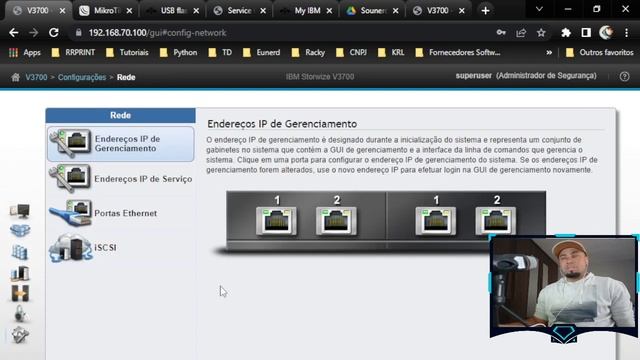The width and height of the screenshot is (640, 360).
Task: Click port 1 on left node canister
Action: pyautogui.click(x=276, y=221)
